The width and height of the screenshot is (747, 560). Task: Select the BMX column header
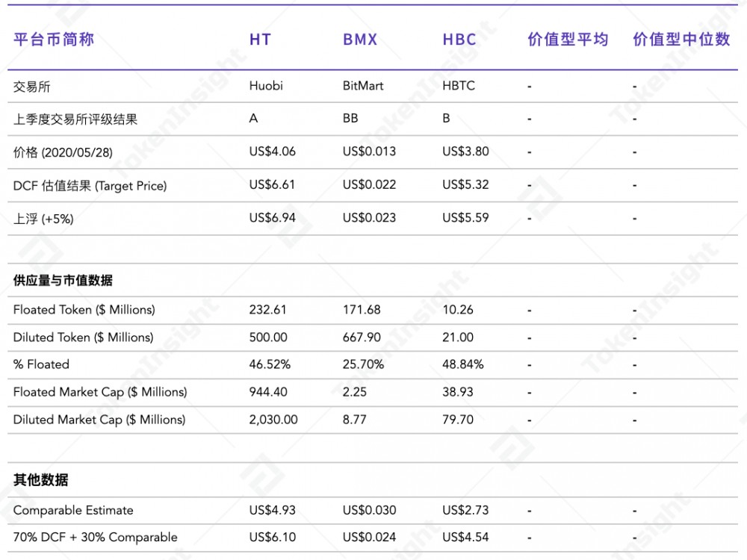click(359, 40)
